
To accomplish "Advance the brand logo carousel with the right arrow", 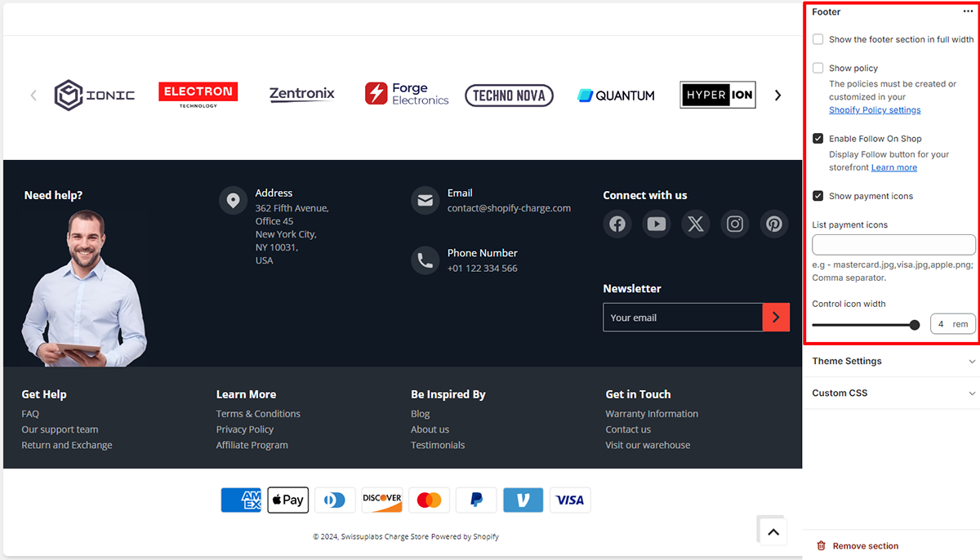I will [777, 95].
